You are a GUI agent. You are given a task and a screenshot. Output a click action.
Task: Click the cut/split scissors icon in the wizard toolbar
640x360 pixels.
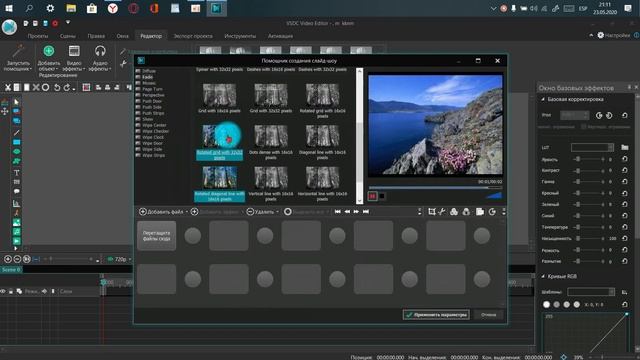tap(442, 211)
